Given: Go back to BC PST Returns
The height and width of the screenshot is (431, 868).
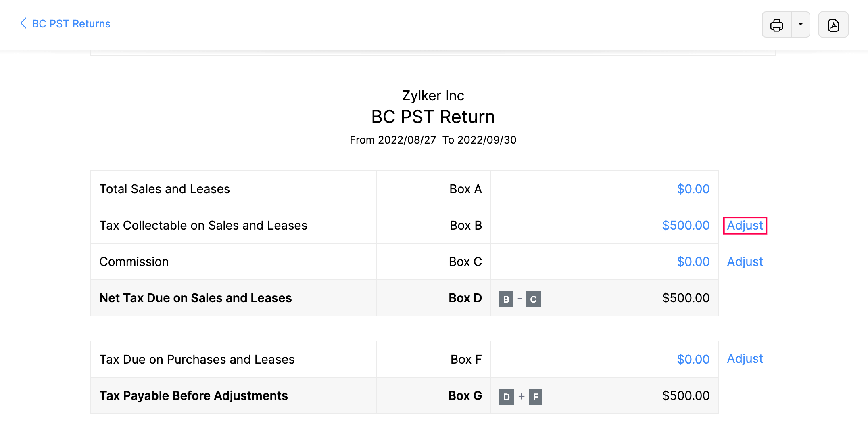Looking at the screenshot, I should 71,24.
